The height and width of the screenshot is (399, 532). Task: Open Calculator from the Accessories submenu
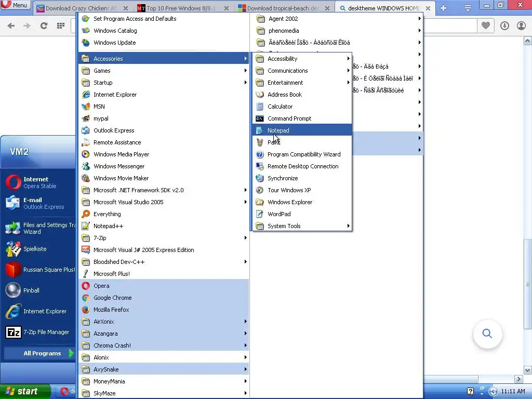(x=302, y=107)
